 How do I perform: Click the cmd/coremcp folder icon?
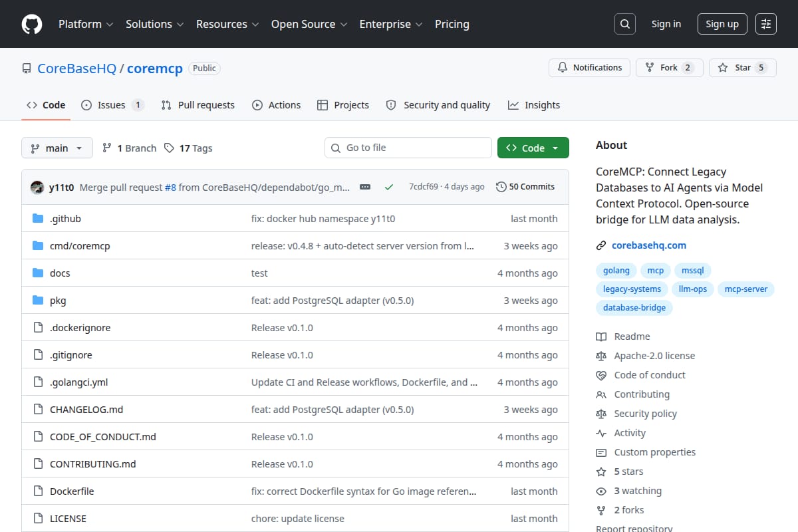38,246
